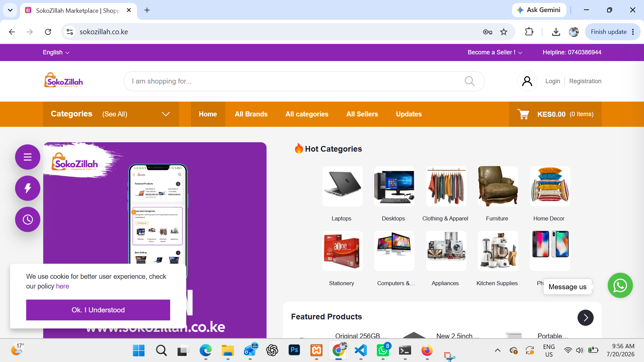Open Visual Studio Code from taskbar
The width and height of the screenshot is (644, 362).
pos(361,351)
